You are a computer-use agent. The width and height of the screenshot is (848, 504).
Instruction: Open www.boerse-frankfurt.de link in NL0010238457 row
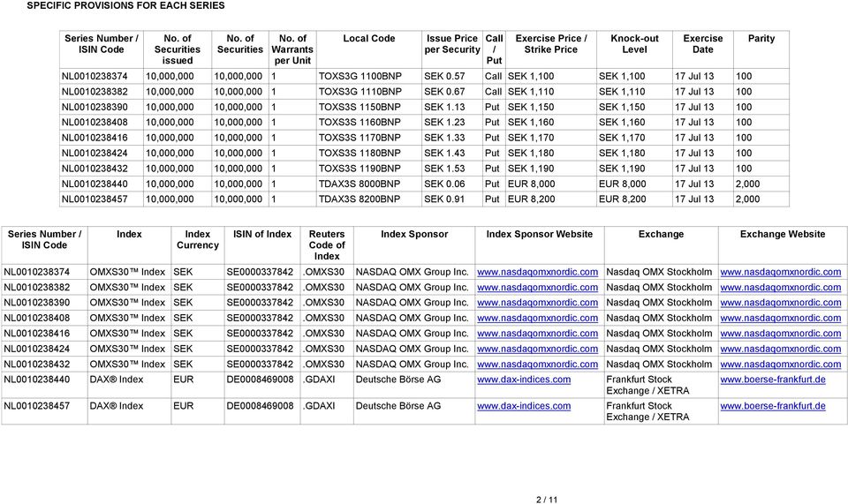(773, 406)
